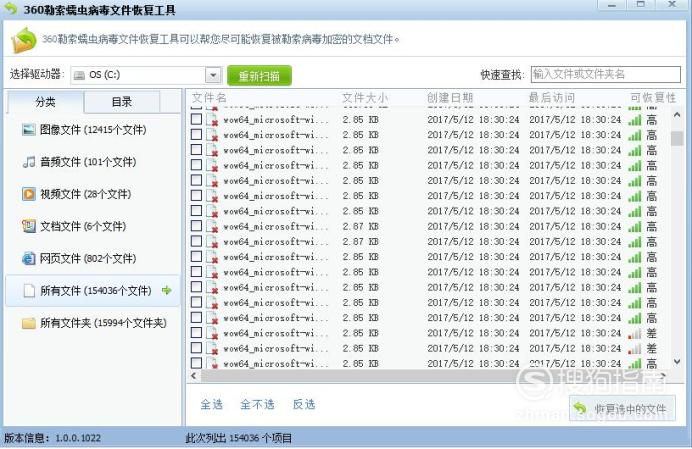Image resolution: width=692 pixels, height=449 pixels.
Task: Click the video files play icon
Action: click(x=29, y=194)
